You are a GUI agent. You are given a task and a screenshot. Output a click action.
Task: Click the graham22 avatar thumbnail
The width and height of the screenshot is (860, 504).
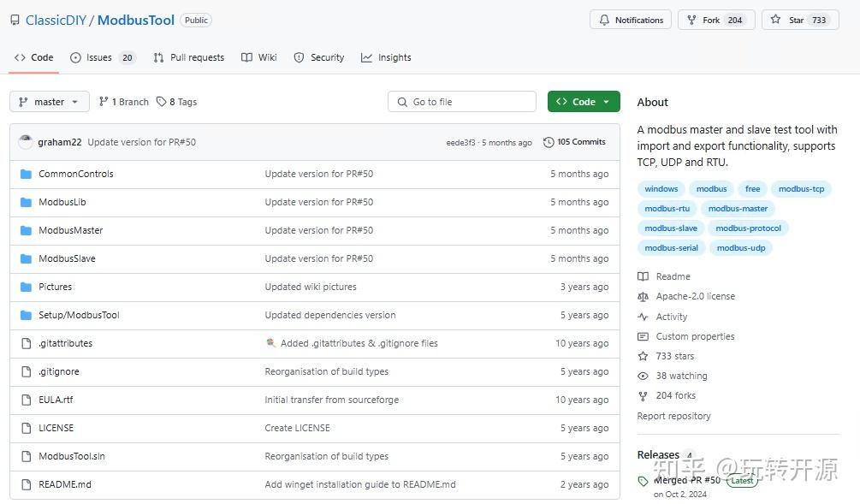(26, 142)
